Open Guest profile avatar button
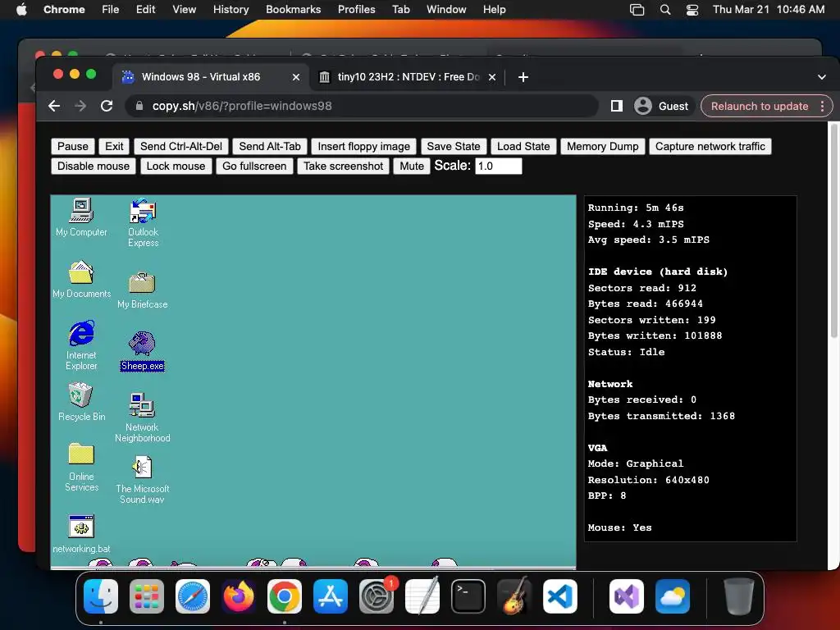 coord(662,106)
